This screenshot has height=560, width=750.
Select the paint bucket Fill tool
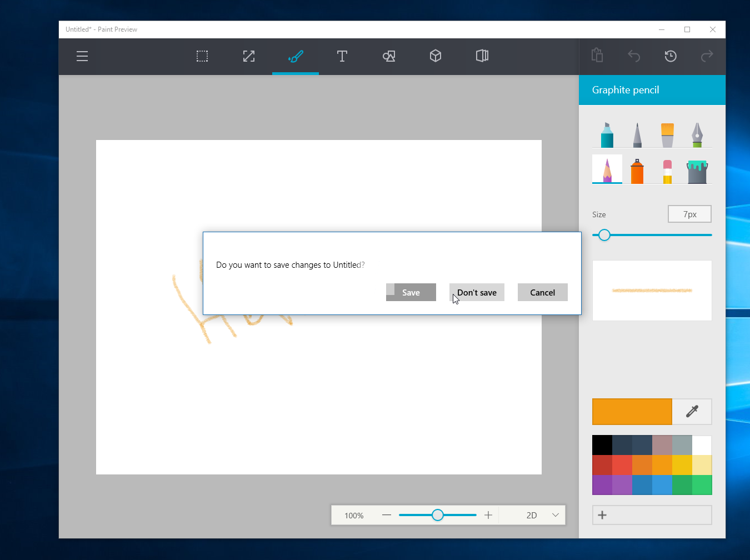pyautogui.click(x=697, y=171)
